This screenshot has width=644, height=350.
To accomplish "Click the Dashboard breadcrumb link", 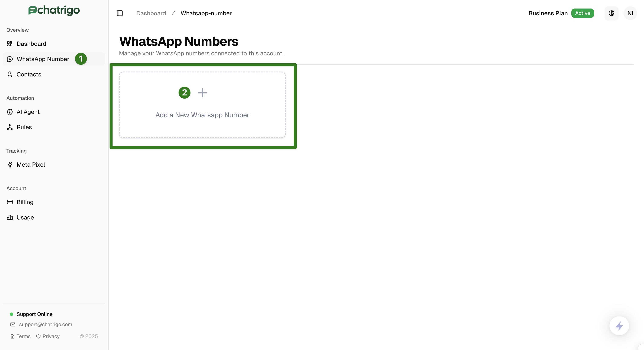I will (x=151, y=13).
